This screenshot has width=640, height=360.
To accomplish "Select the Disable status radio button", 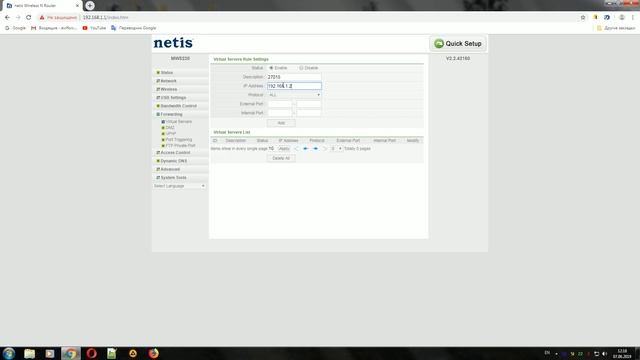I will (301, 68).
